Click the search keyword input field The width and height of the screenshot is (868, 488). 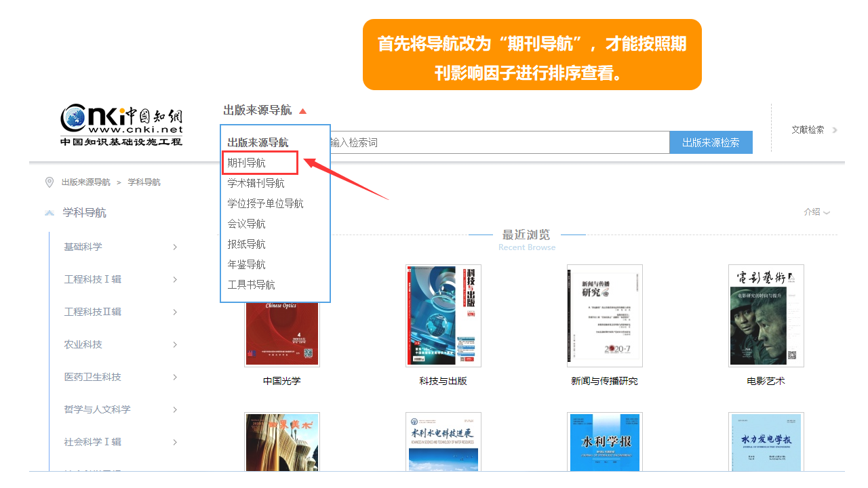499,142
